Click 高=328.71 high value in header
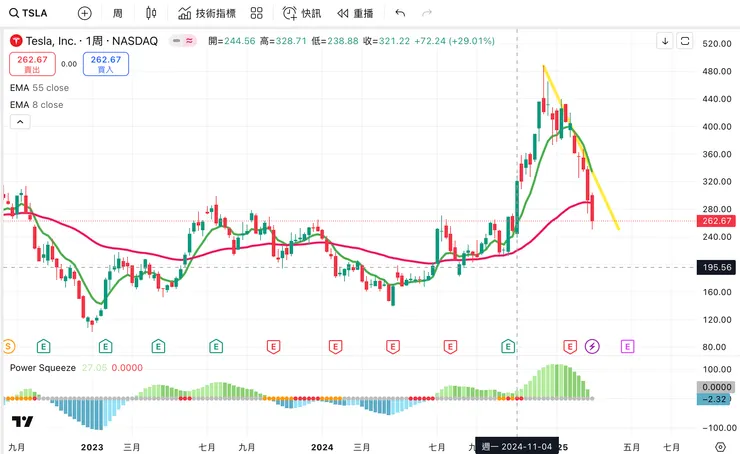The width and height of the screenshot is (740, 454). pyautogui.click(x=283, y=41)
